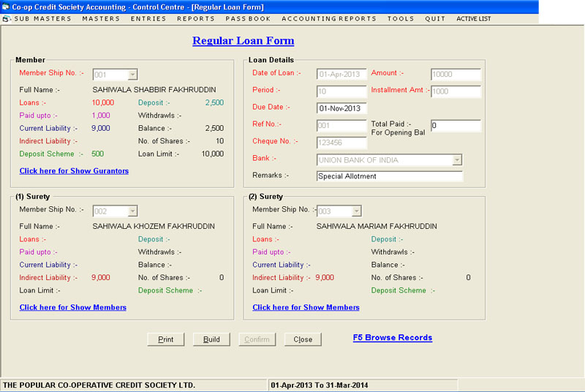The image size is (585, 392).
Task: Expand the Bank dropdown list
Action: (457, 160)
